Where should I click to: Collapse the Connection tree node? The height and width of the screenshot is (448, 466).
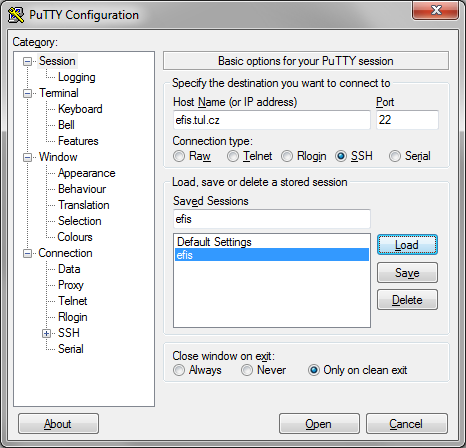coord(27,253)
